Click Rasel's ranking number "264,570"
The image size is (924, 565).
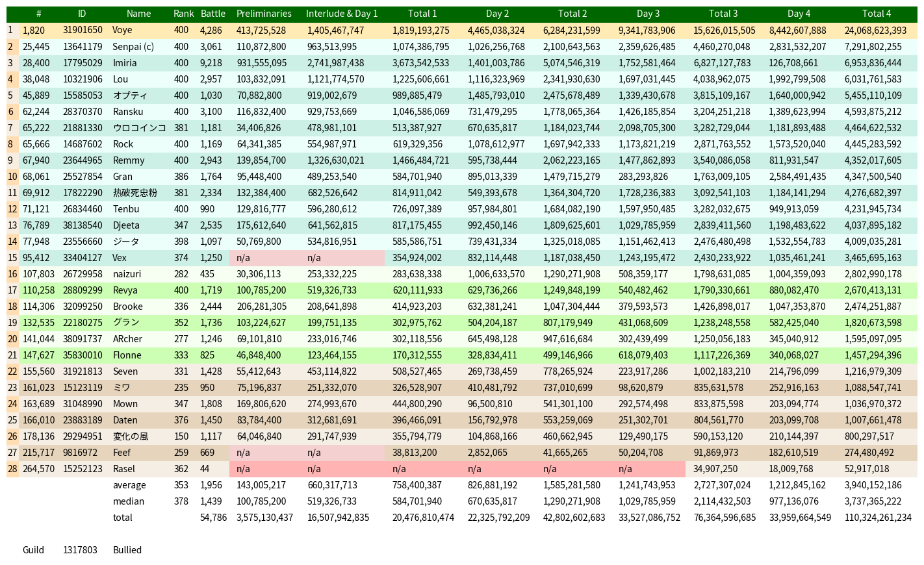point(39,469)
